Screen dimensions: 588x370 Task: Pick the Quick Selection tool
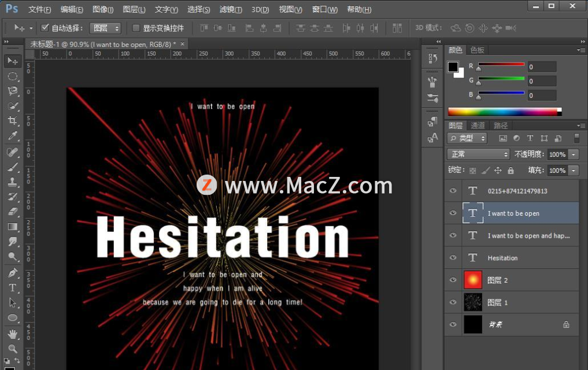(x=12, y=106)
